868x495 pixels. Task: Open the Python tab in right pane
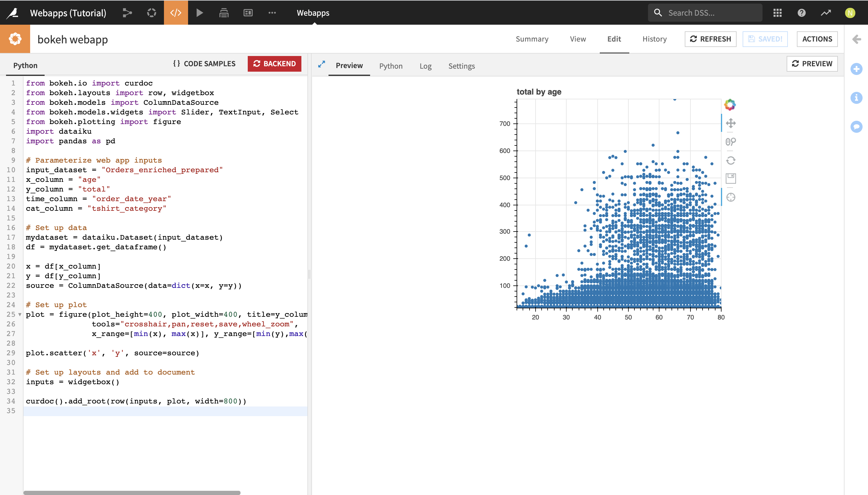(391, 66)
